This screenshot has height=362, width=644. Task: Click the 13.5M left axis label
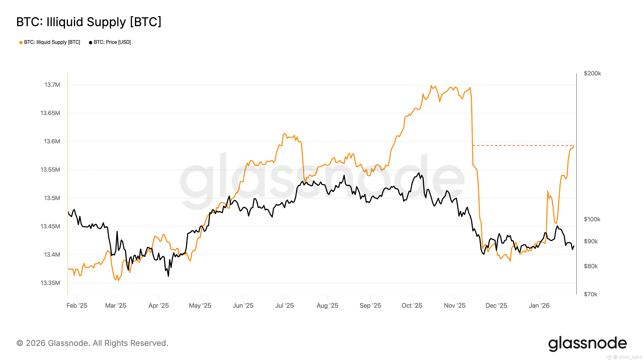(52, 198)
